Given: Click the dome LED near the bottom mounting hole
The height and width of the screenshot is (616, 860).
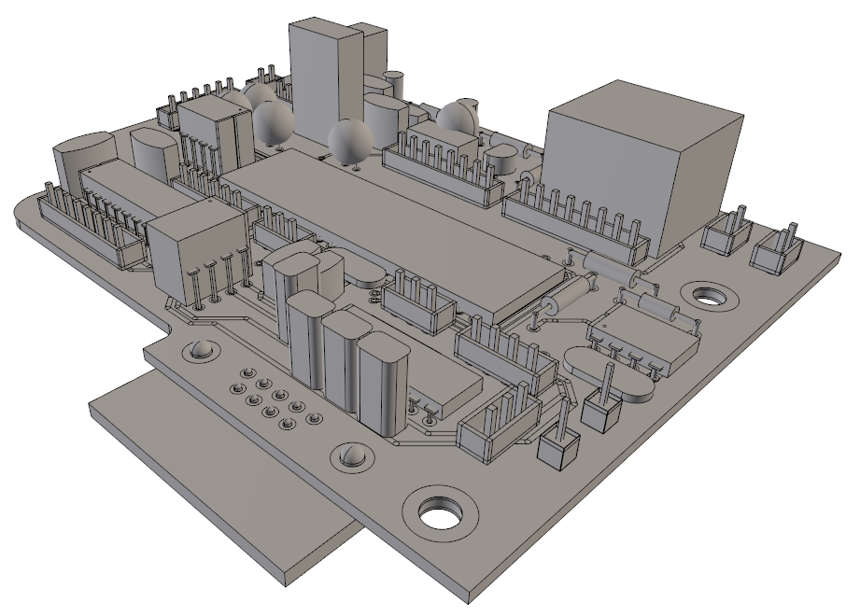Looking at the screenshot, I should (352, 457).
